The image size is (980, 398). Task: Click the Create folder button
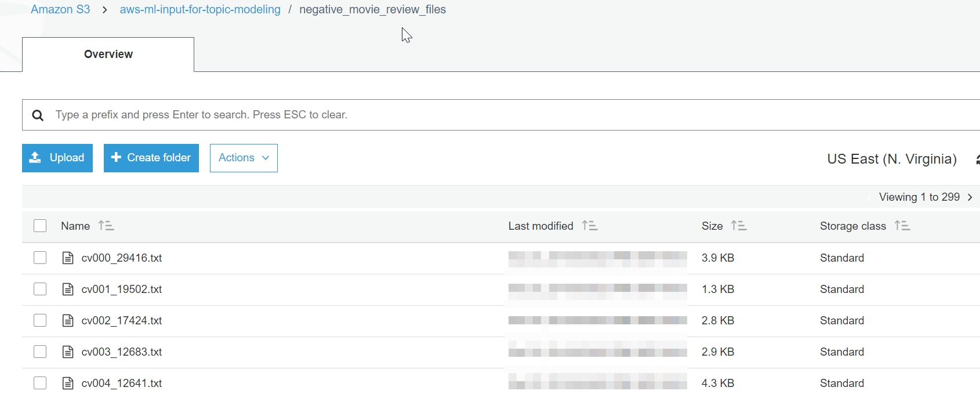pos(151,158)
